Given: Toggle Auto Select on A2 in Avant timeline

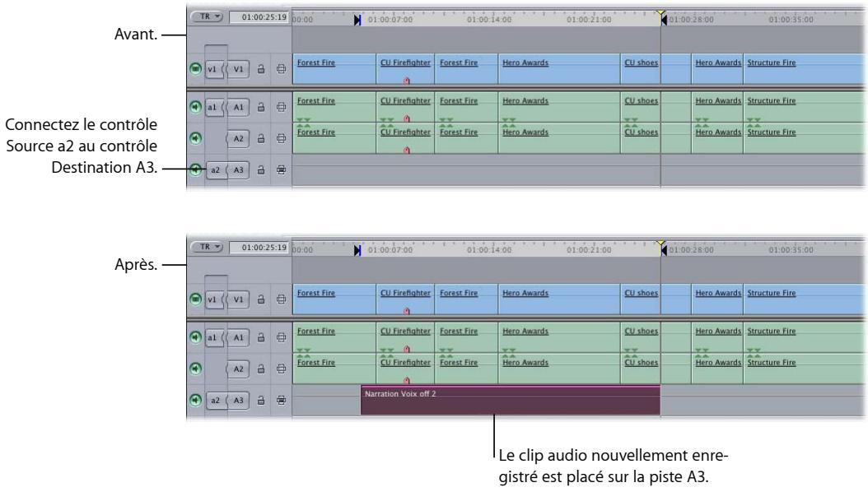Looking at the screenshot, I should (x=281, y=139).
